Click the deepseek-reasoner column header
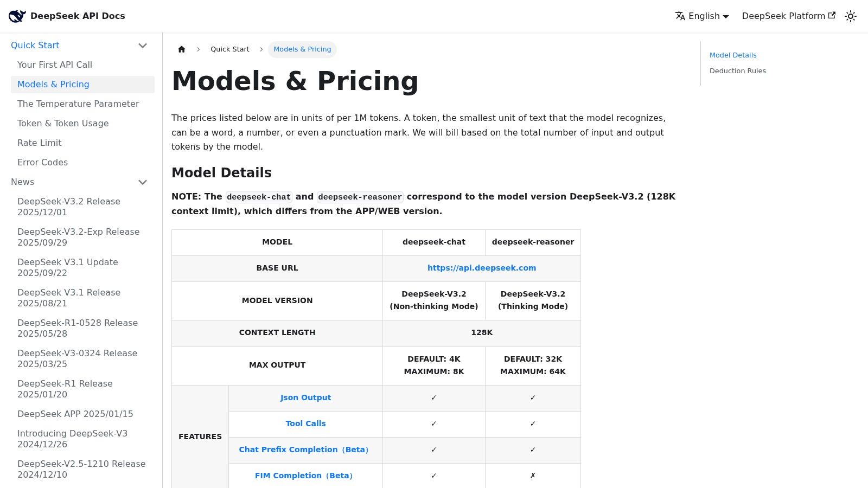This screenshot has width=868, height=488. pyautogui.click(x=533, y=242)
